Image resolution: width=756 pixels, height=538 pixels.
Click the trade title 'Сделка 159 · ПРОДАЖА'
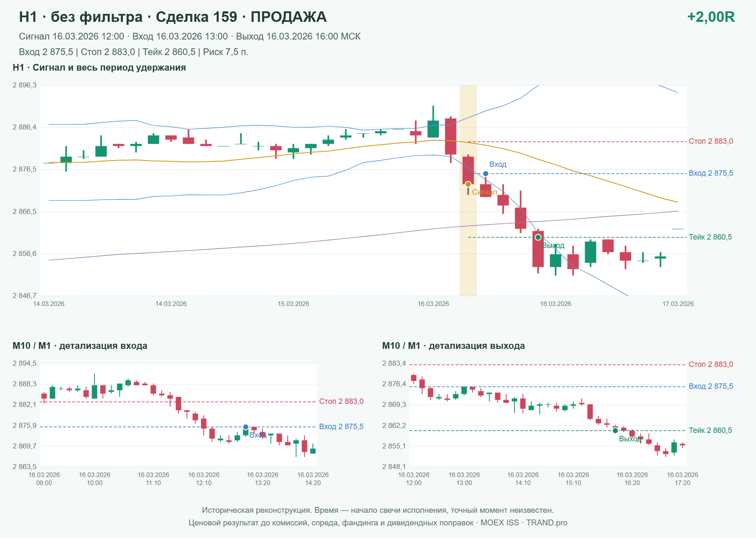click(241, 17)
